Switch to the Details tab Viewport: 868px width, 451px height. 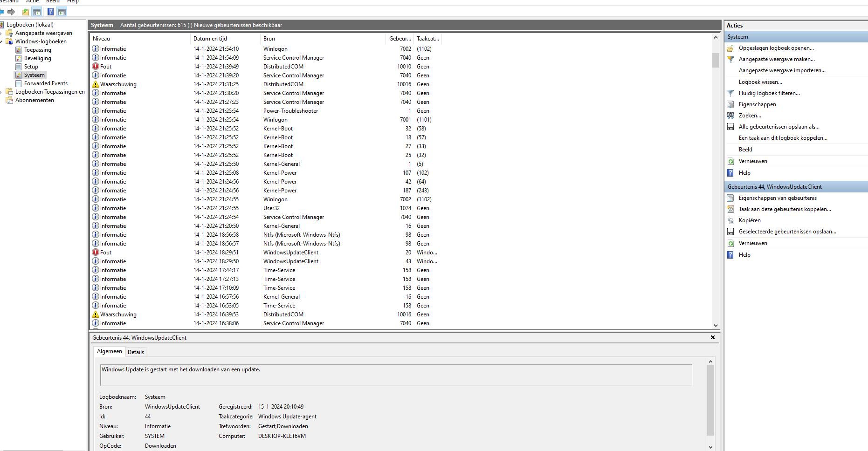pyautogui.click(x=136, y=352)
